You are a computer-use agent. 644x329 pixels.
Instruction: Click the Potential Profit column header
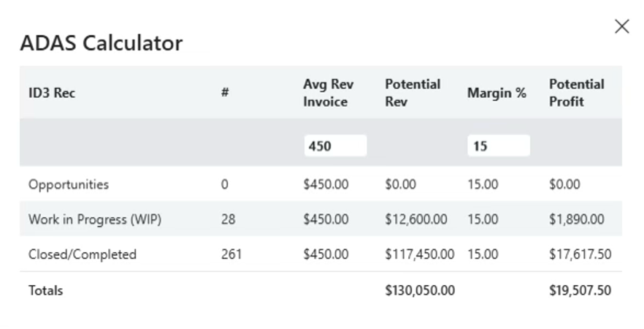(x=576, y=93)
